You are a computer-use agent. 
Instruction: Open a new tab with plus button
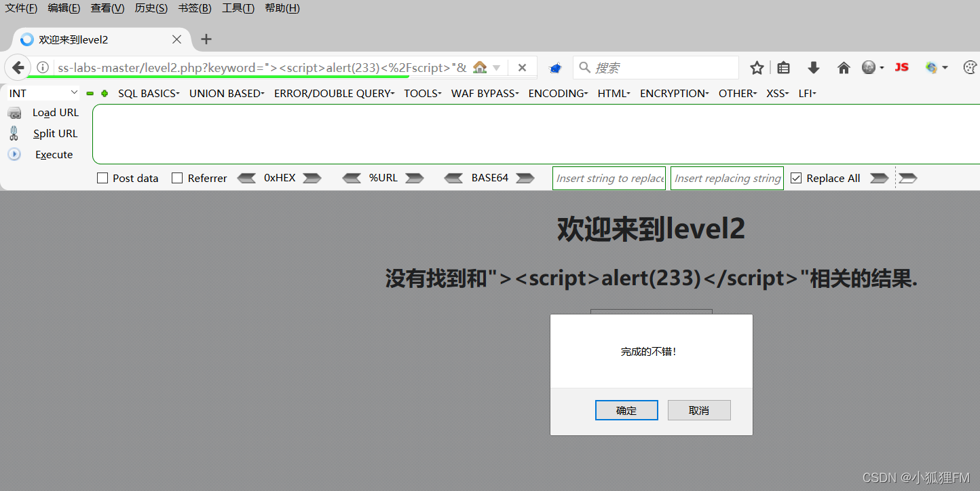tap(206, 39)
